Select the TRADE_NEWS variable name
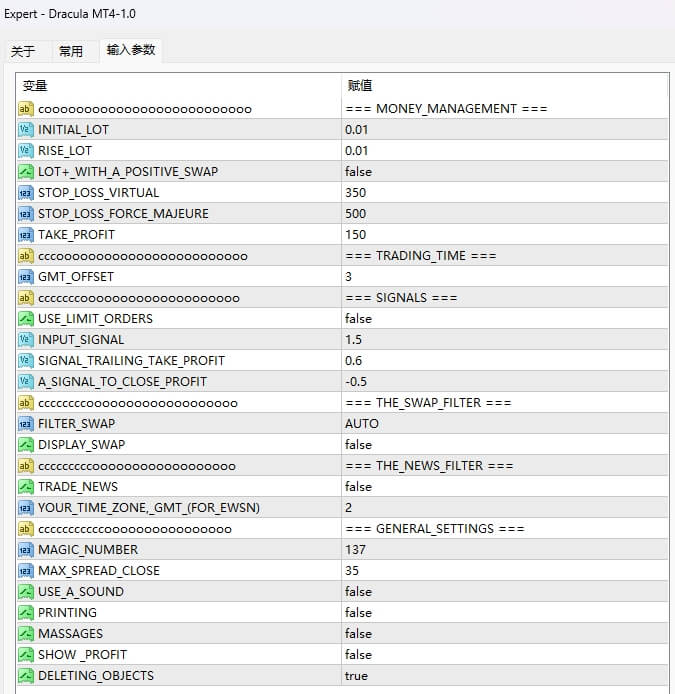 [x=78, y=487]
